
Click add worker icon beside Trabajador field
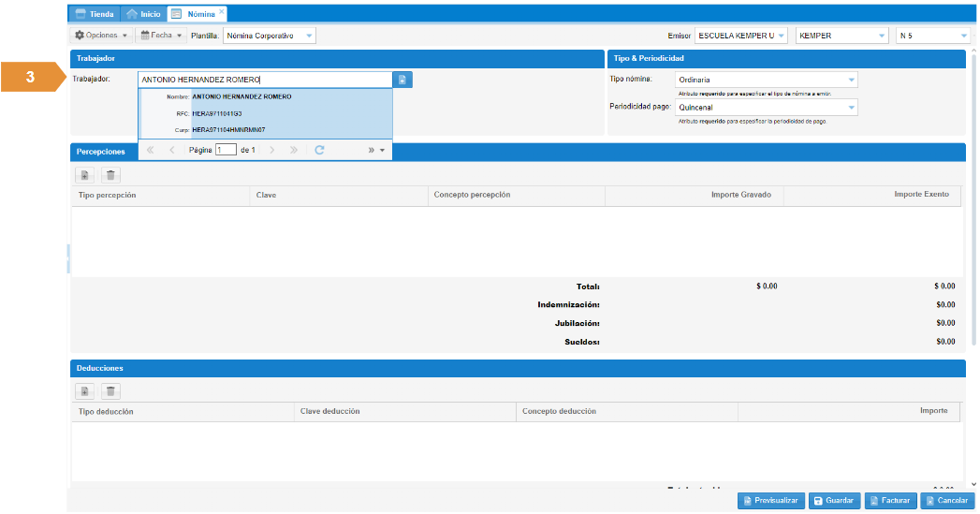402,80
